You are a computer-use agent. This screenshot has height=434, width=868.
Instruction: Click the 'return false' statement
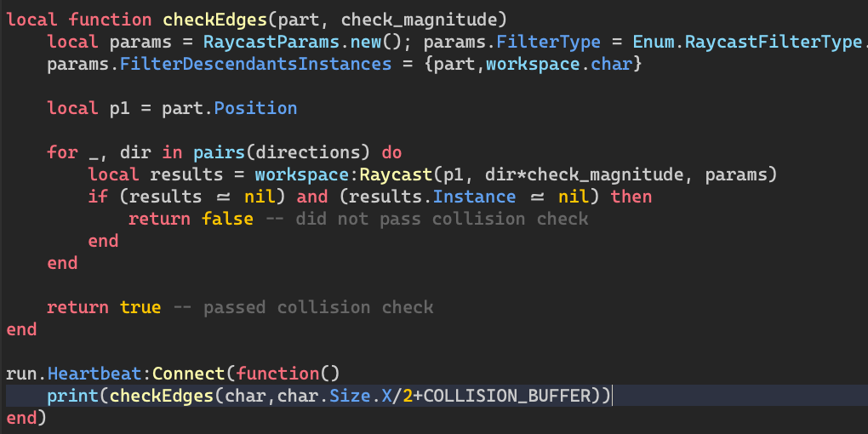click(191, 219)
